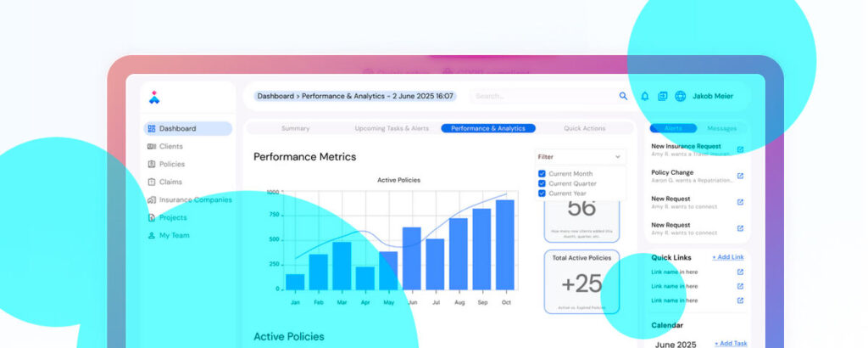
Task: Click the Jun bar in chart
Action: coord(411,258)
